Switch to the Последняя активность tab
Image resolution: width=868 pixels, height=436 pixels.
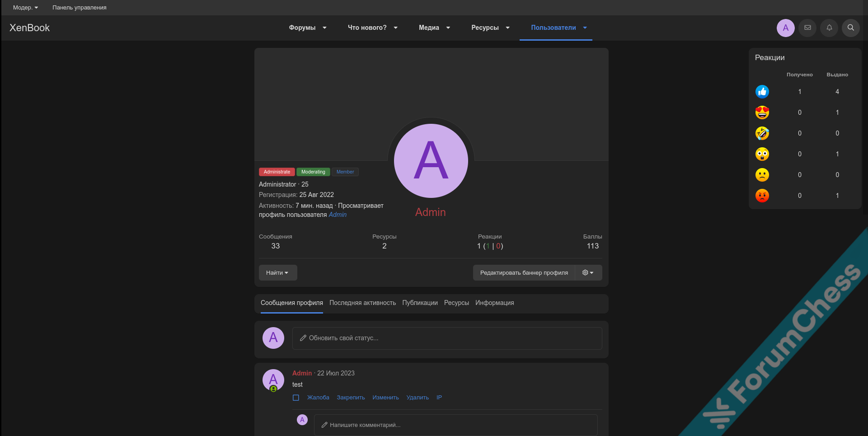click(362, 303)
